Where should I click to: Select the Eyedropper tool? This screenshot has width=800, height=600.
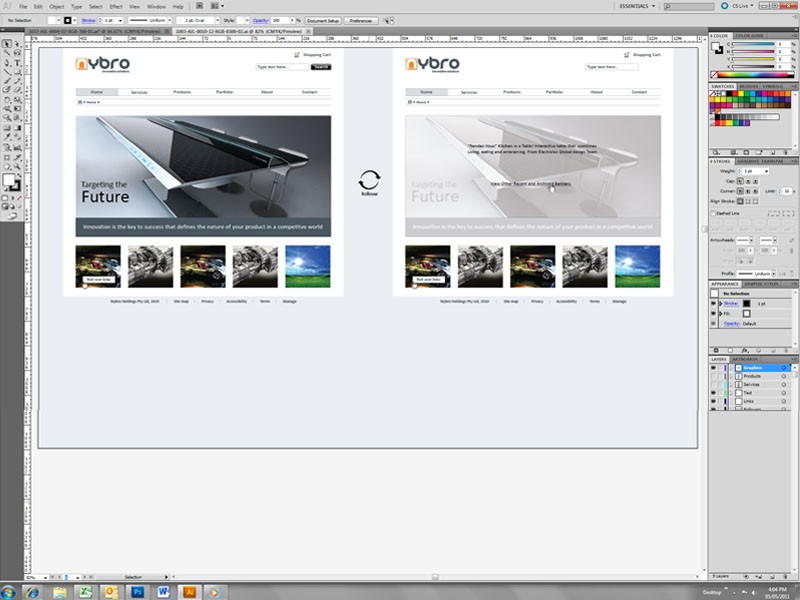[7, 136]
